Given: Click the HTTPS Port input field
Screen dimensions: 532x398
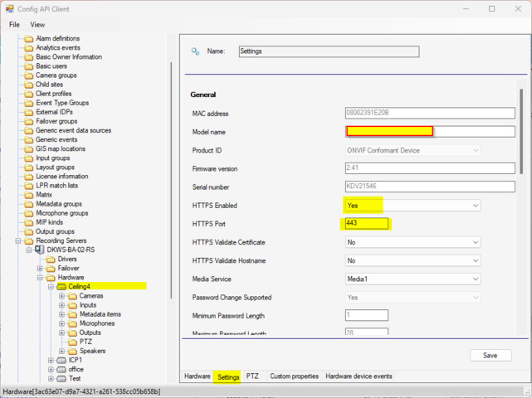Looking at the screenshot, I should [x=366, y=224].
